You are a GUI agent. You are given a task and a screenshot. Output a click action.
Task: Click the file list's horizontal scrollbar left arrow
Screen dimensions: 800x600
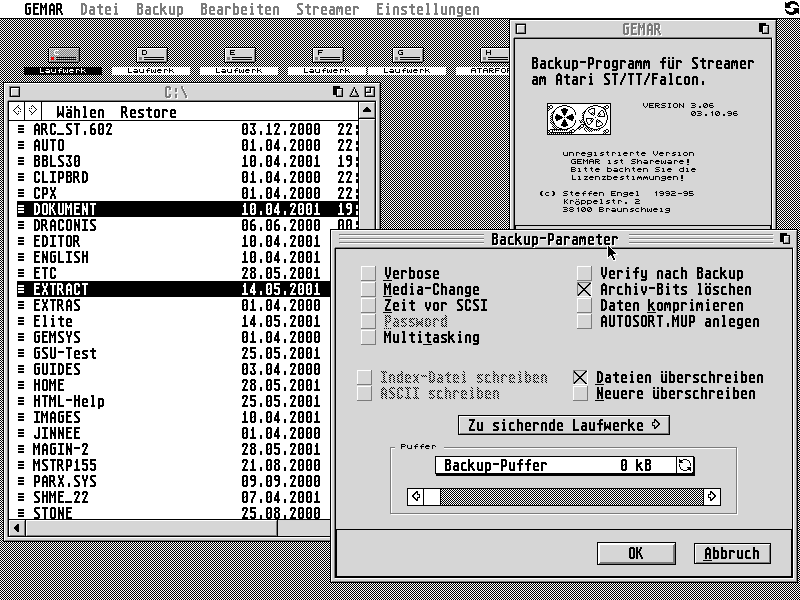click(15, 527)
